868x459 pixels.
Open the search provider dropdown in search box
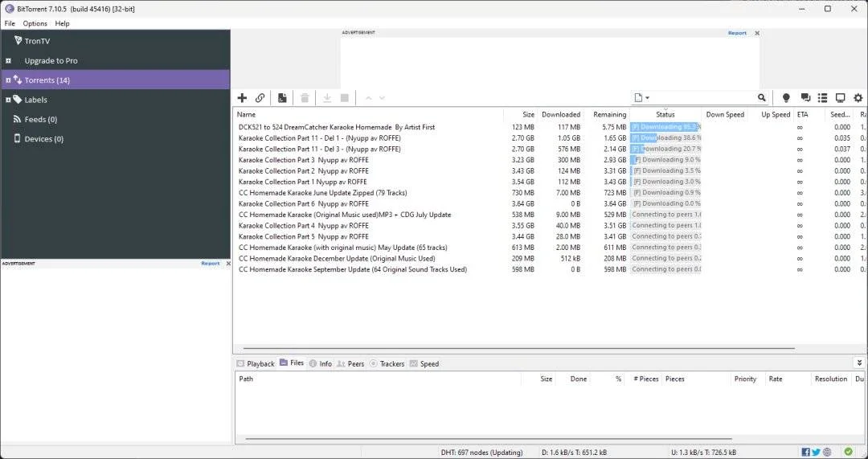click(641, 98)
